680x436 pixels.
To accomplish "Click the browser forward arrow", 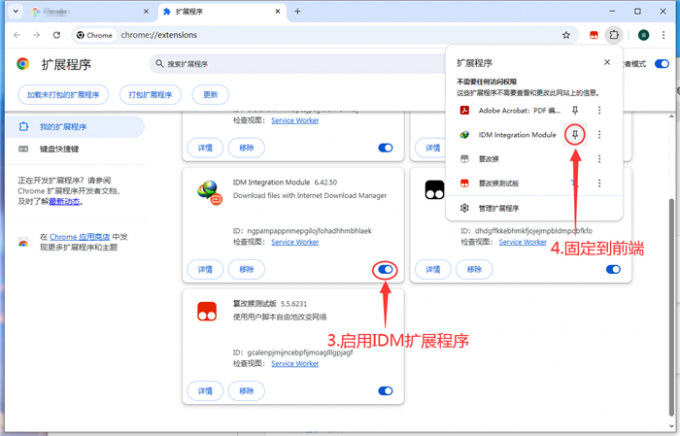I will point(36,35).
